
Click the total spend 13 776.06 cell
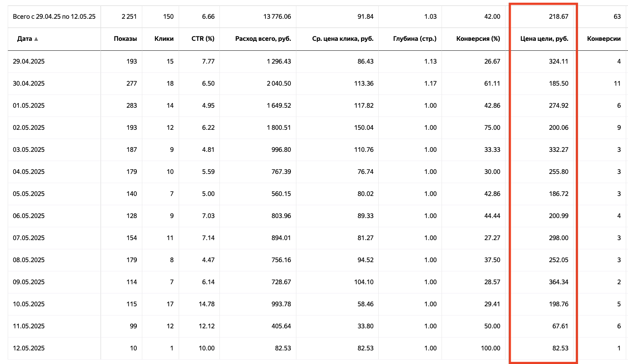tap(277, 17)
